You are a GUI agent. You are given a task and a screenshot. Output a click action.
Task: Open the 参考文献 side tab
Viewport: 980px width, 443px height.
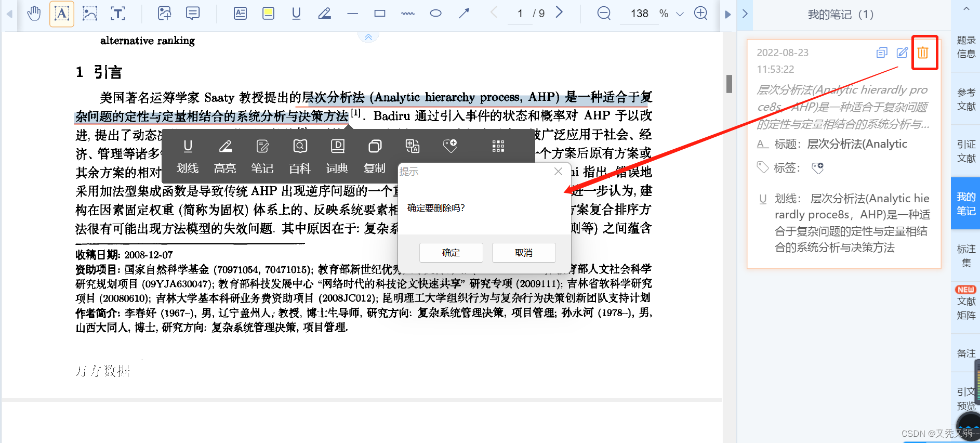966,99
